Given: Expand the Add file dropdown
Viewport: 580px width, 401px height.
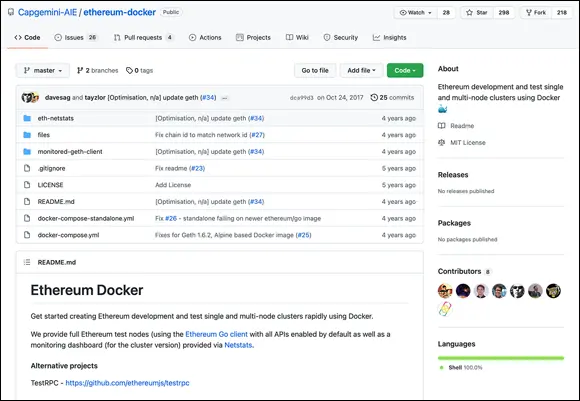Looking at the screenshot, I should (361, 70).
